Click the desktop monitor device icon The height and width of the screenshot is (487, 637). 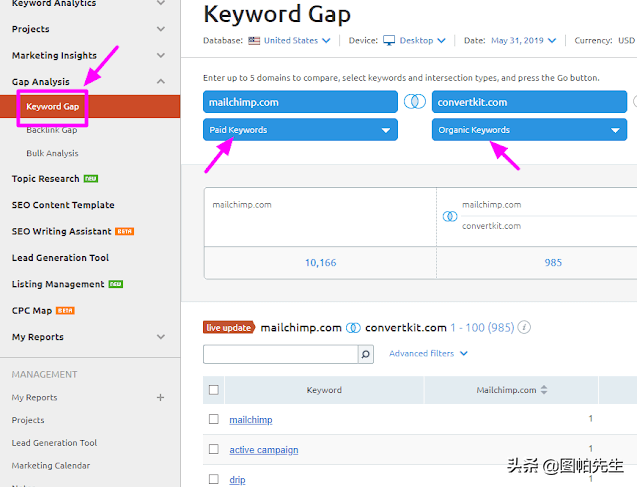click(x=389, y=41)
